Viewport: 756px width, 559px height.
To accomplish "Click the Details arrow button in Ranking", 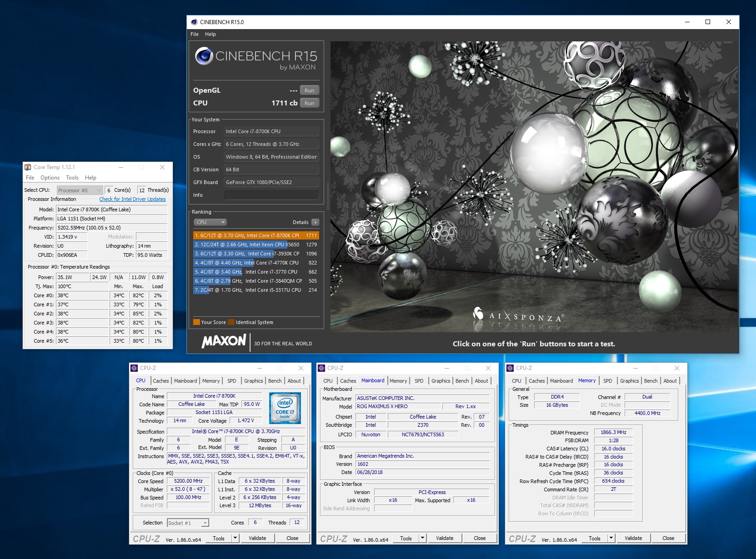I will [315, 222].
